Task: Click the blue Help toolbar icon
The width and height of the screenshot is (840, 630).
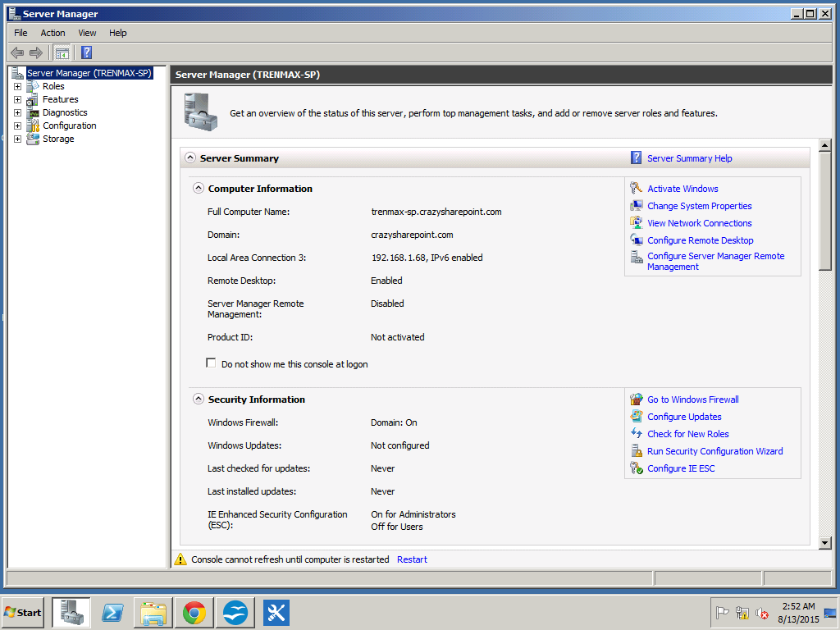Action: click(x=87, y=52)
